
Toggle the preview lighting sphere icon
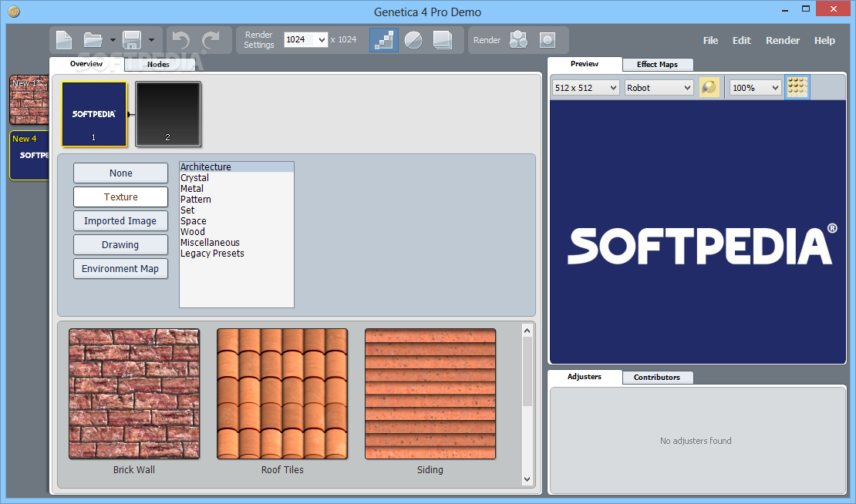pyautogui.click(x=709, y=87)
